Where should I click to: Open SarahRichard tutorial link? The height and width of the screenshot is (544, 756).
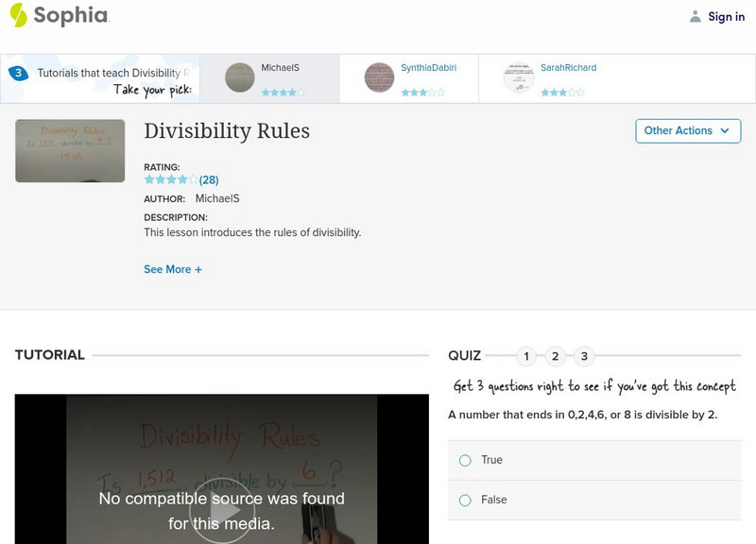568,68
